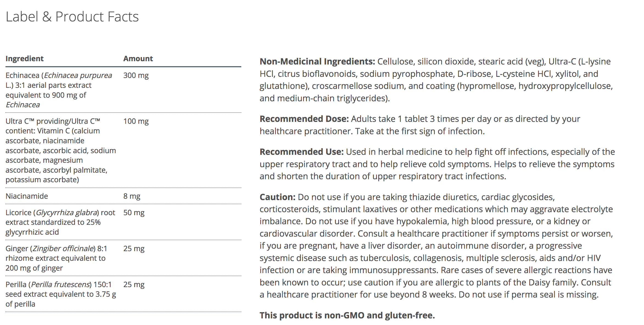This screenshot has width=644, height=325.
Task: Select the Licorice root extract ingredient
Action: coord(60,222)
